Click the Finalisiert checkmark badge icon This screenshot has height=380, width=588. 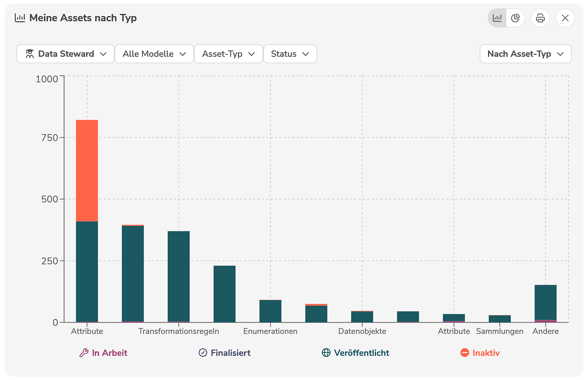203,353
